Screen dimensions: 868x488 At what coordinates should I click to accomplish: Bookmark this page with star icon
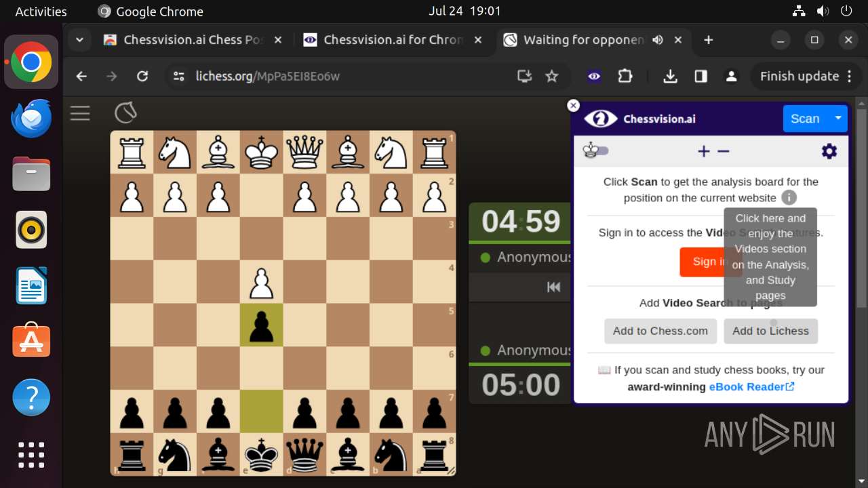click(552, 77)
